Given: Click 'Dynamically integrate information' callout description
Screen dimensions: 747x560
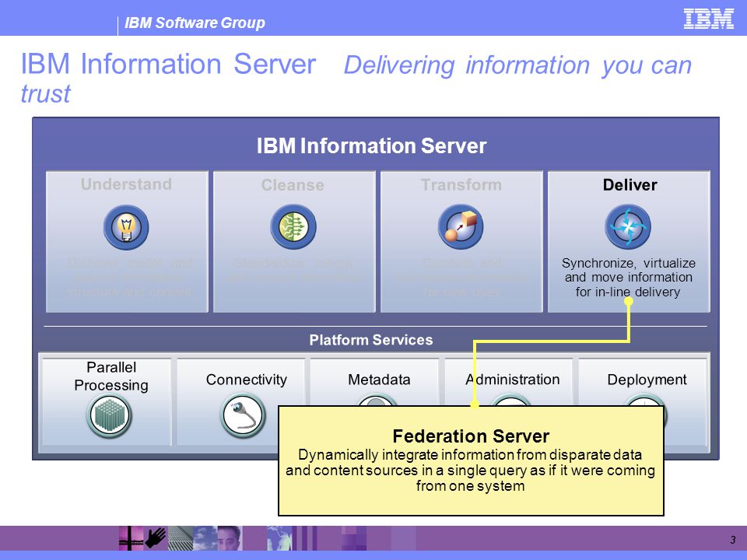Looking at the screenshot, I should pyautogui.click(x=470, y=470).
